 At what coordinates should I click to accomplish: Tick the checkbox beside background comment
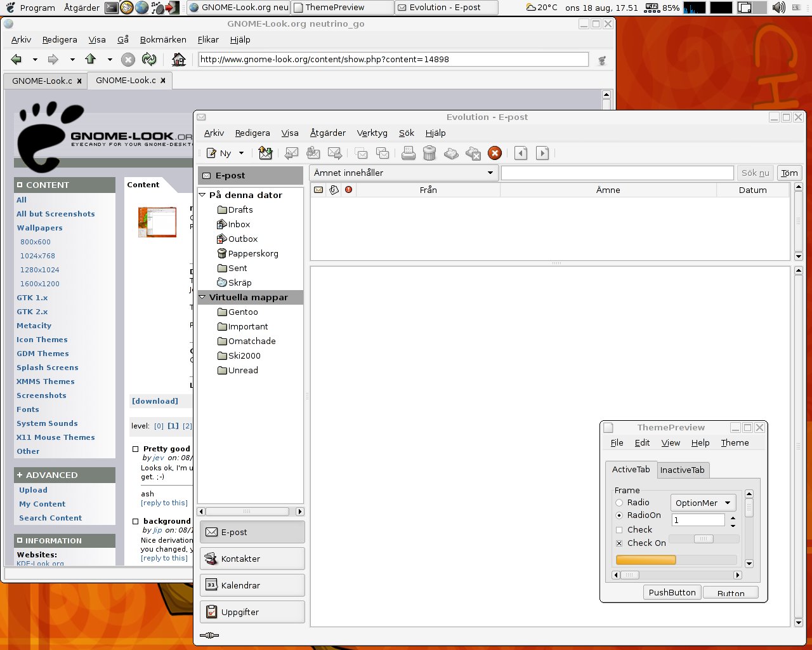[135, 521]
